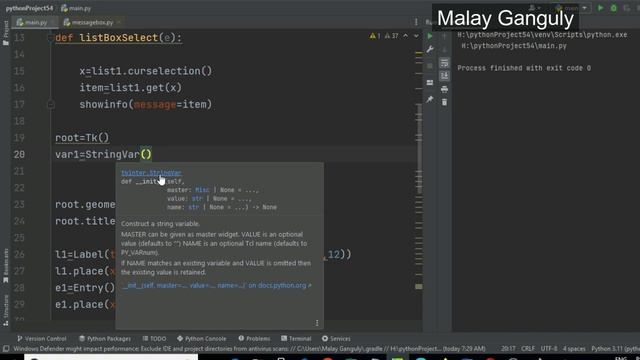This screenshot has height=360, width=640.
Task: Click fold end marker on line 17
Action: click(x=51, y=104)
